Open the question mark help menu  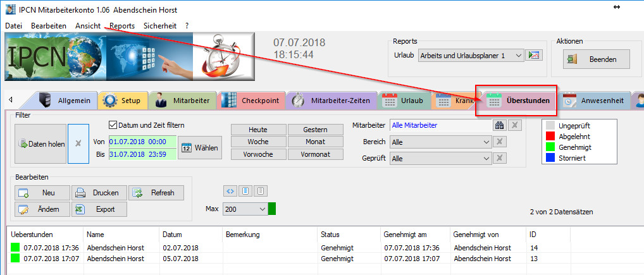point(187,25)
